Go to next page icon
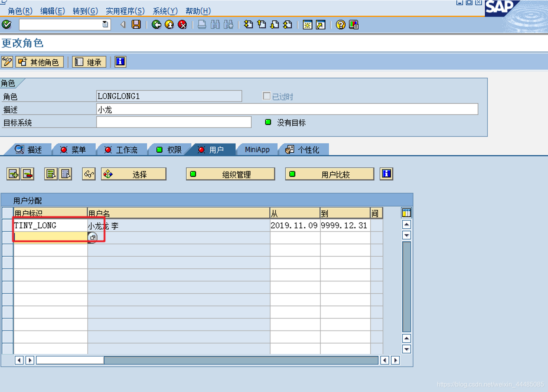 [x=274, y=24]
